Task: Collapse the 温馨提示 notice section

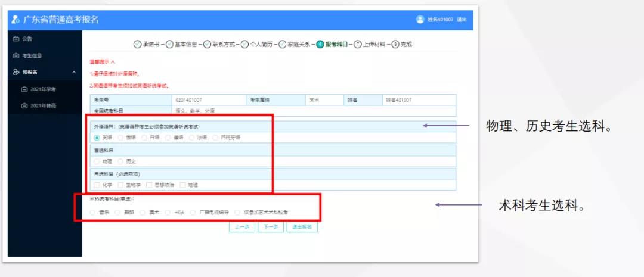Action: click(113, 61)
